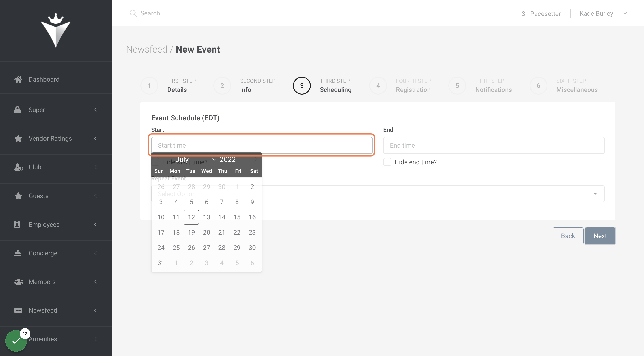The height and width of the screenshot is (356, 644).
Task: Click the Vendor Ratings star icon
Action: tap(18, 138)
